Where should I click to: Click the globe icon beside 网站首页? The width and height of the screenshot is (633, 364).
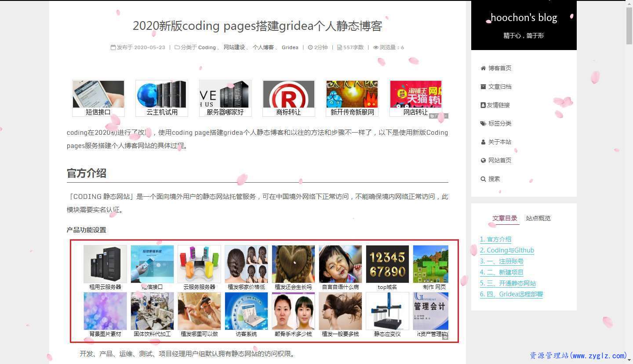(483, 160)
